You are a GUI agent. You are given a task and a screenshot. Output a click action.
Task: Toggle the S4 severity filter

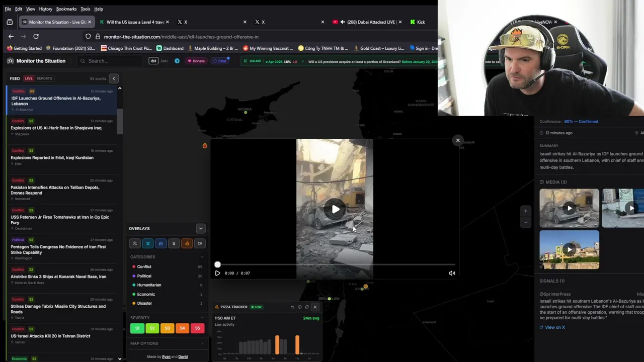pyautogui.click(x=182, y=328)
